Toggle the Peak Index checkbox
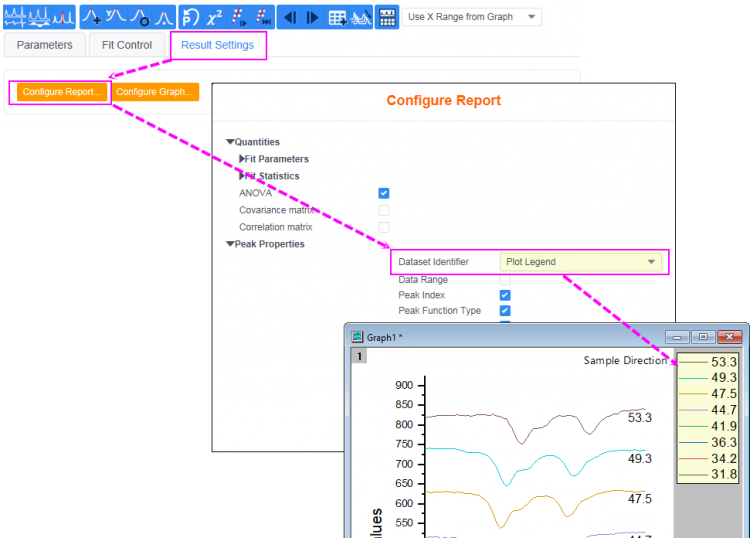Screen dimensions: 750x538 505,295
